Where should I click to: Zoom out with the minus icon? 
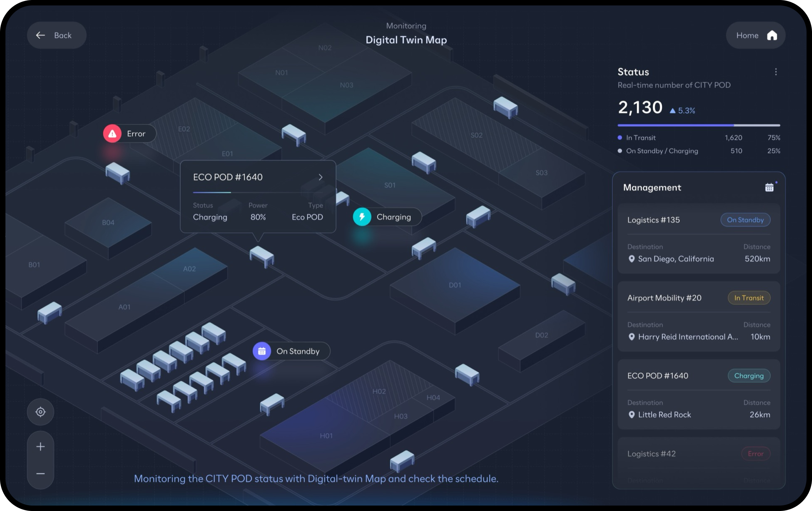[x=40, y=474]
